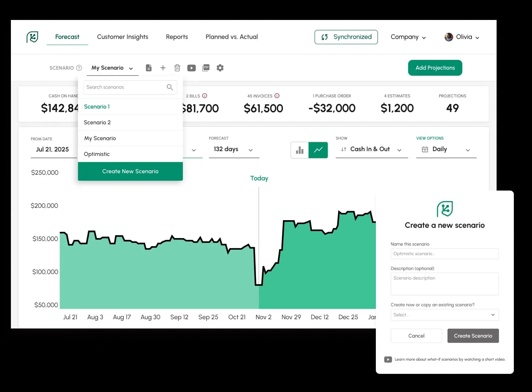Switch to line chart view

click(318, 150)
